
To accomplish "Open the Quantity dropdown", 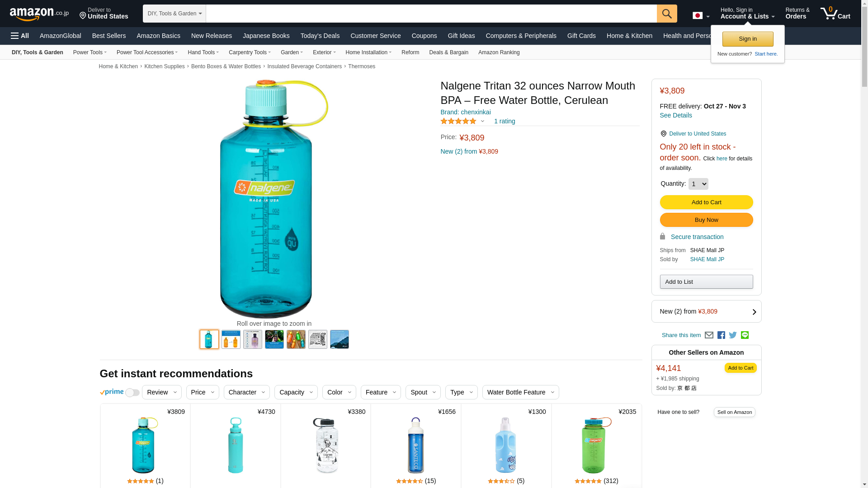I will point(698,184).
